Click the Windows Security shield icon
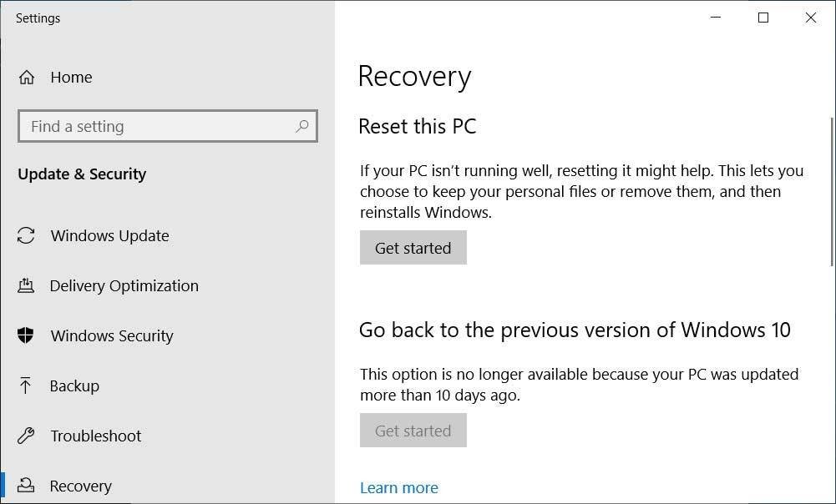Viewport: 836px width, 504px height. 26,336
